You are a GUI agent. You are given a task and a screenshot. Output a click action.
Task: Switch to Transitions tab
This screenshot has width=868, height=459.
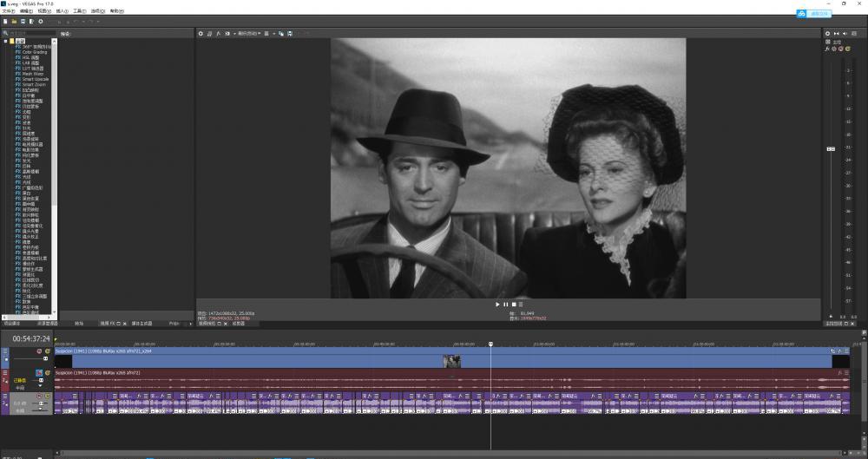click(79, 324)
